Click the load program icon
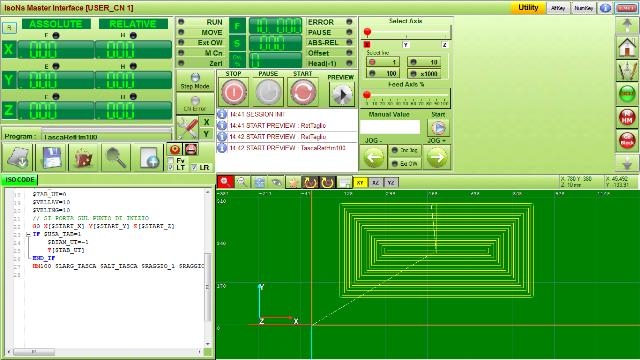The image size is (640, 360). (x=18, y=158)
